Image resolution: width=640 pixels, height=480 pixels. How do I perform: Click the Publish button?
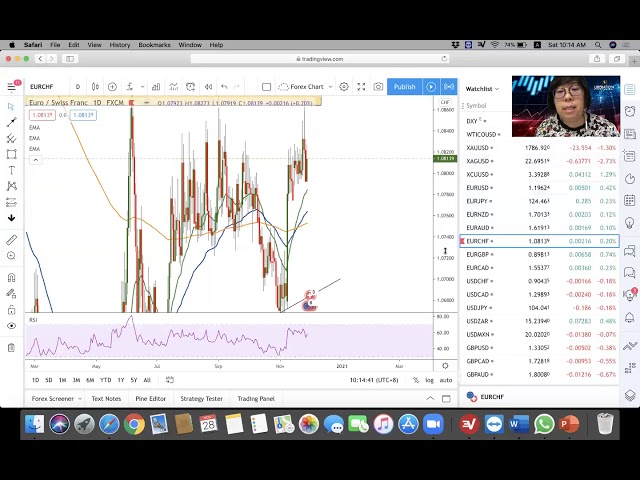pyautogui.click(x=404, y=87)
